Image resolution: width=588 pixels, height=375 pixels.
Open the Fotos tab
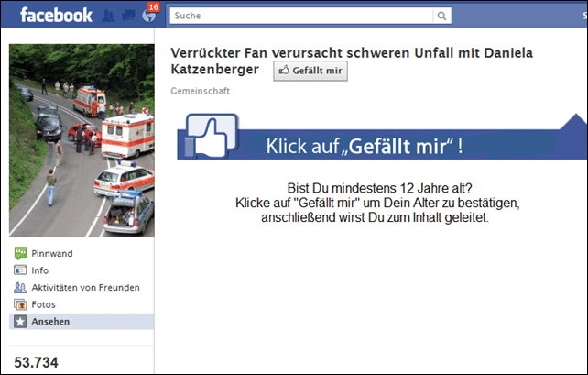pyautogui.click(x=43, y=304)
